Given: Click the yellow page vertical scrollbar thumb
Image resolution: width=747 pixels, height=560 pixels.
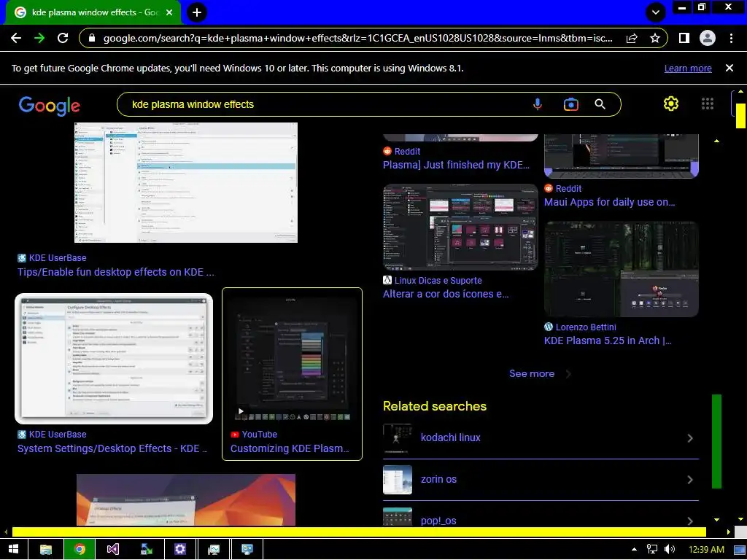Looking at the screenshot, I should click(x=740, y=115).
